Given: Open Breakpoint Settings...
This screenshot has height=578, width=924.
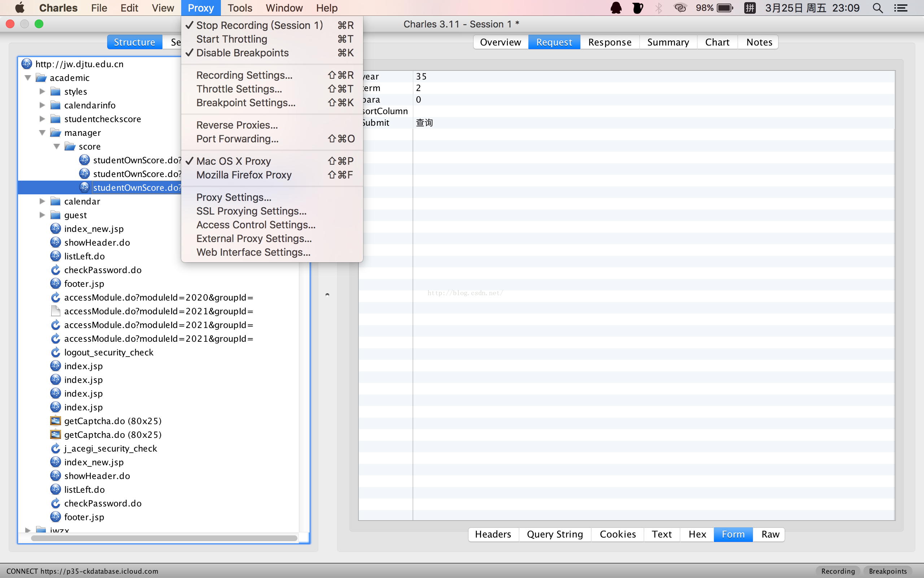Looking at the screenshot, I should pyautogui.click(x=272, y=103).
